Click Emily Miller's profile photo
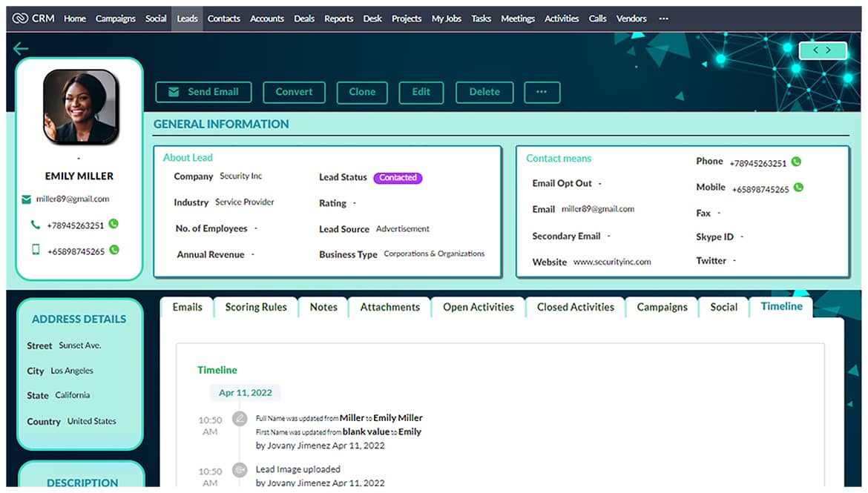 point(80,107)
